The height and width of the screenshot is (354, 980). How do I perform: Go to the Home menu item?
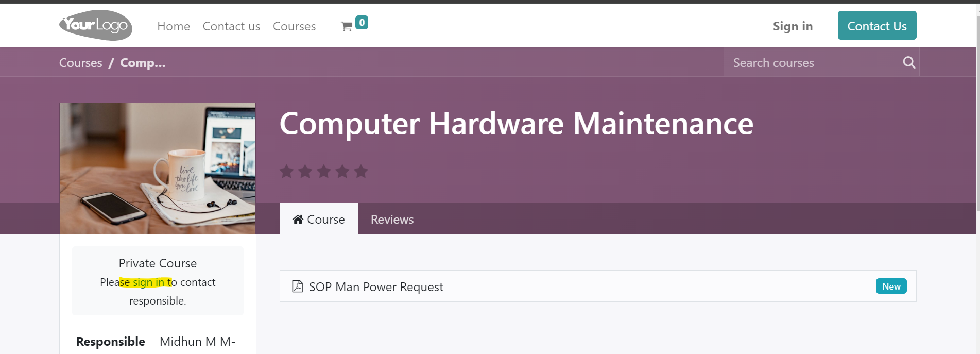pos(174,26)
